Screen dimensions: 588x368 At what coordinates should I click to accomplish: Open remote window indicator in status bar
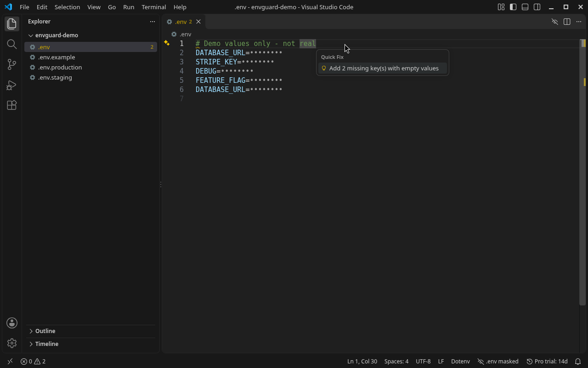coord(10,362)
